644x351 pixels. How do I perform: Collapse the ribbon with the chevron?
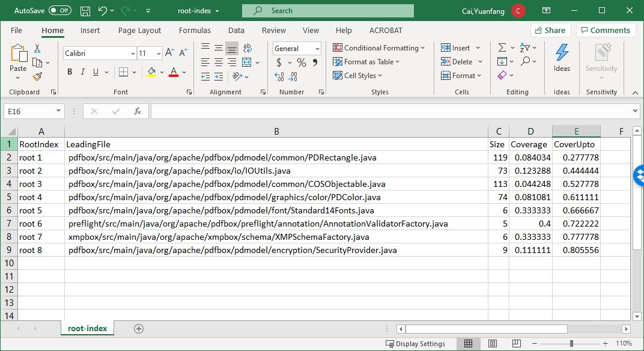pyautogui.click(x=635, y=93)
